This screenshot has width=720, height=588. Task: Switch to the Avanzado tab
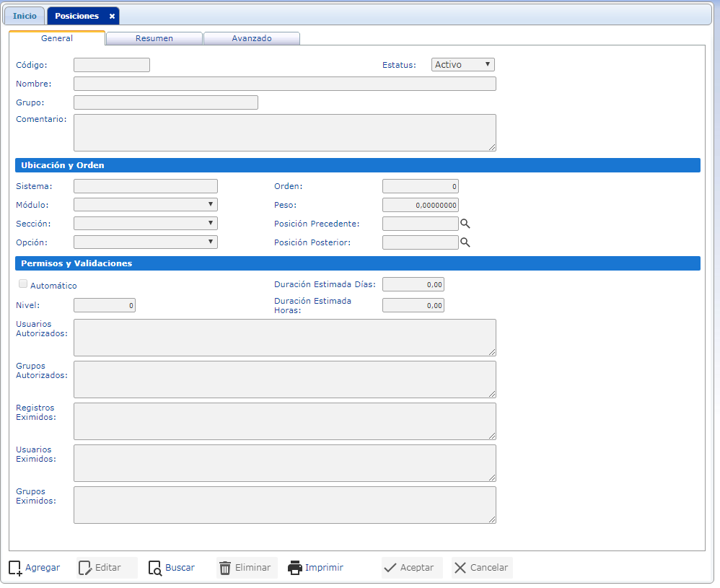251,38
